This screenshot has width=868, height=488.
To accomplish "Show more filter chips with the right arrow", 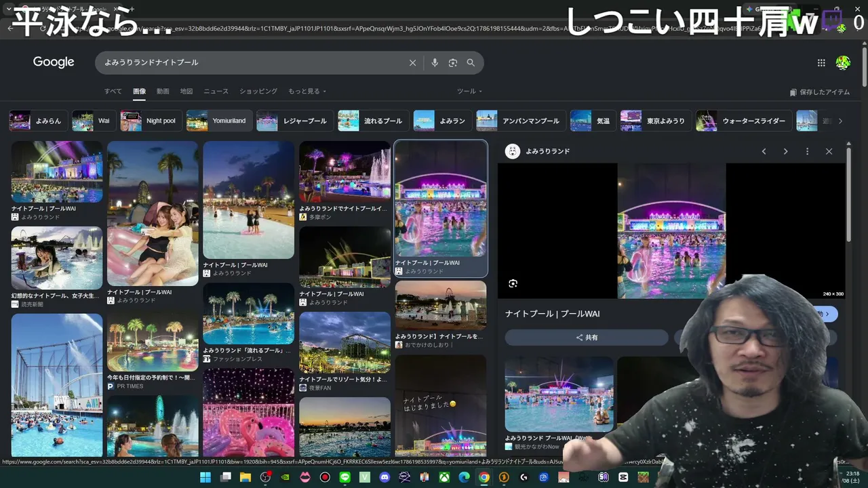I will 840,121.
